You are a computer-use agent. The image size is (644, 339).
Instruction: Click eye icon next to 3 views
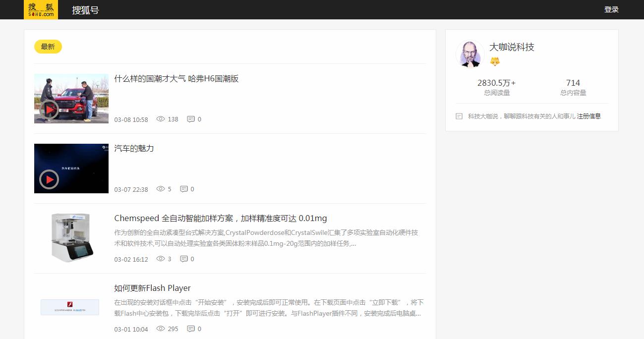click(161, 259)
